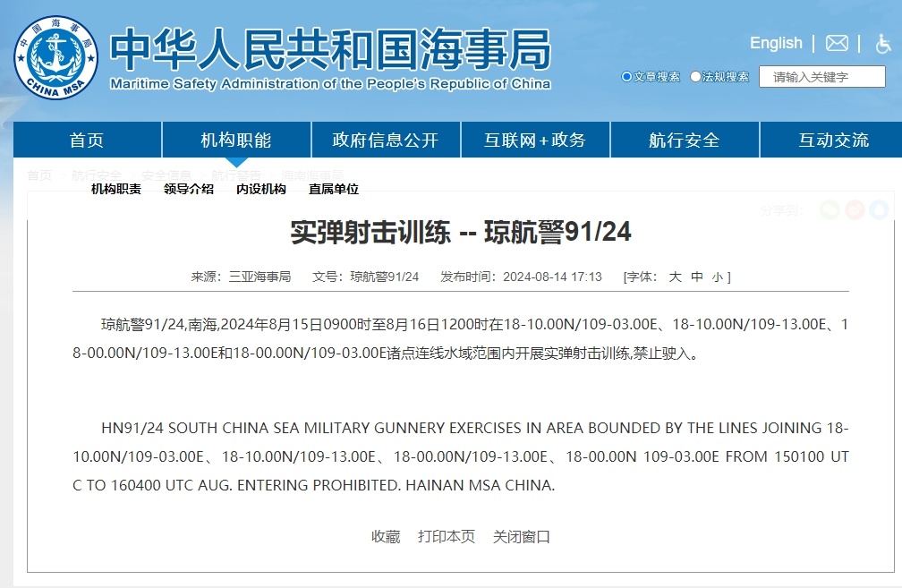
Task: Click the English paragraph starting HN91/24 SOUTH CHINA SEA
Action: [460, 456]
